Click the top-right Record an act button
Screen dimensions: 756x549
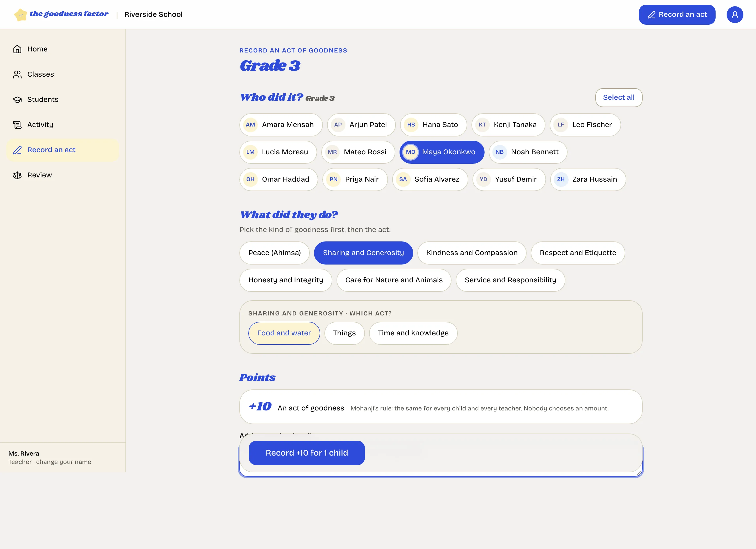677,15
